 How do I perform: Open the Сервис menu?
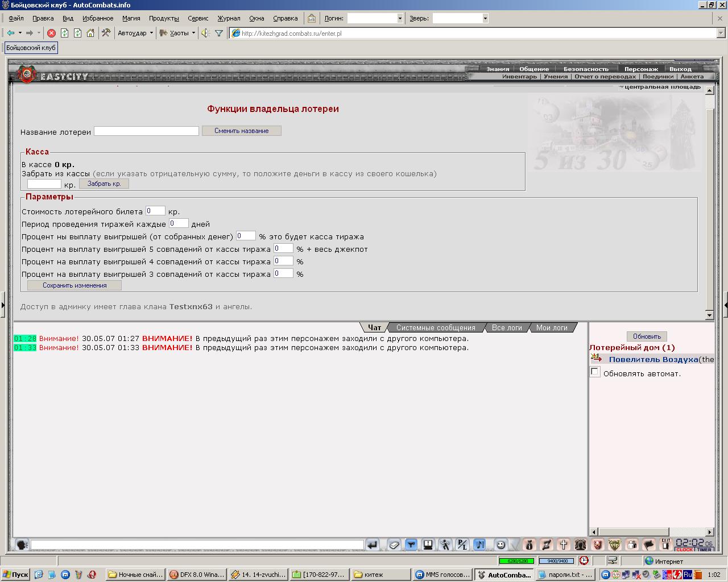click(198, 18)
